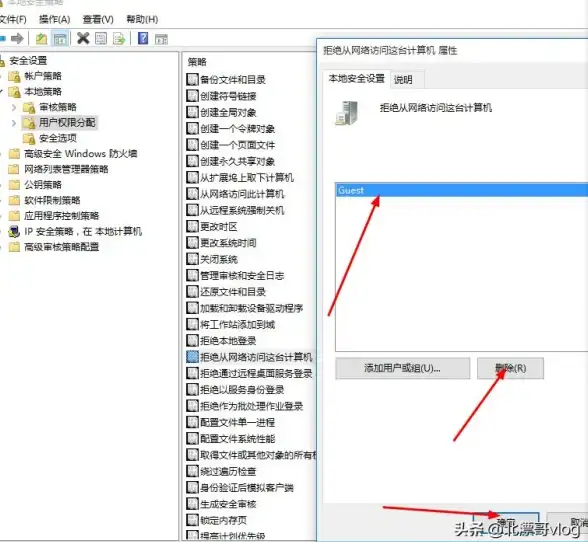This screenshot has width=588, height=542.
Task: Click the properties toolbar icon
Action: [101, 38]
